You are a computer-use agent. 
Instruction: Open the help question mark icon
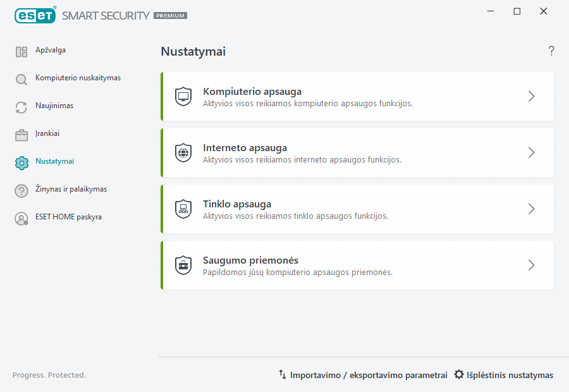tap(551, 51)
